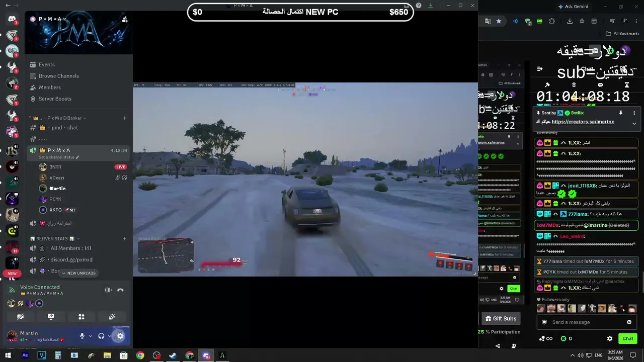This screenshot has width=644, height=362.
Task: Collapse the P × M × D Banker category
Action: tap(58, 118)
